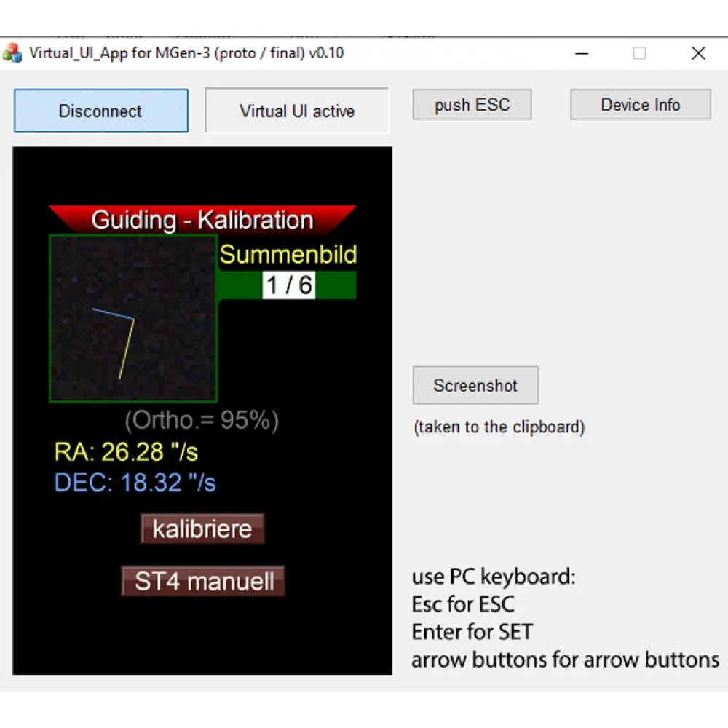Click the Ortho.= 95% text
The image size is (728, 728).
pyautogui.click(x=203, y=419)
